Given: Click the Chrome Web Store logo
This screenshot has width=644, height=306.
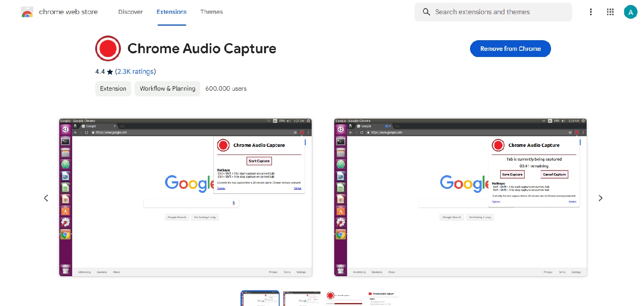Looking at the screenshot, I should pos(27,12).
